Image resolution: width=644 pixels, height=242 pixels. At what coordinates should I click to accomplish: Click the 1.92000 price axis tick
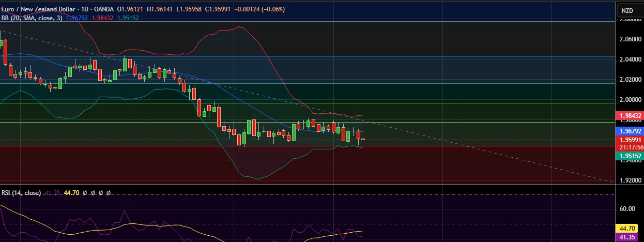[631, 180]
